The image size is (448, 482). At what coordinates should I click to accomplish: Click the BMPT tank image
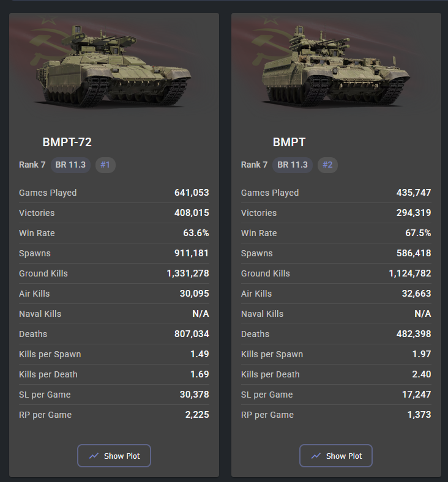tap(335, 67)
